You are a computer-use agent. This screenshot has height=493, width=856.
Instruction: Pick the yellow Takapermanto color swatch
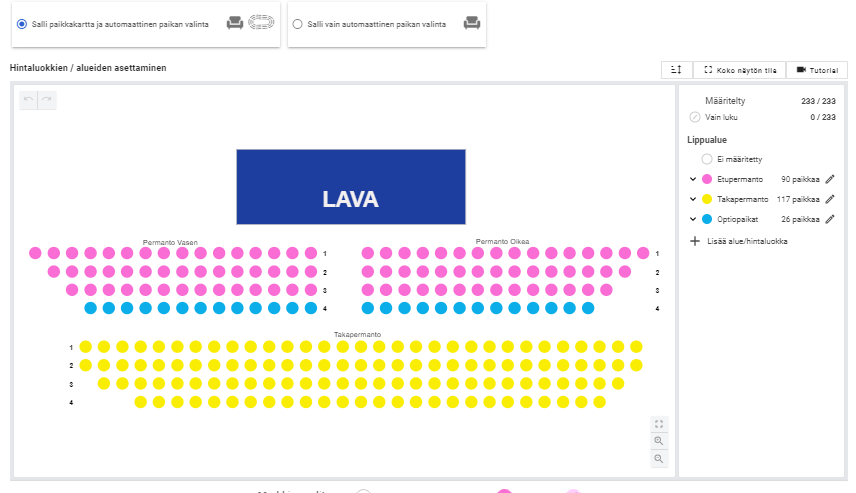click(x=707, y=199)
